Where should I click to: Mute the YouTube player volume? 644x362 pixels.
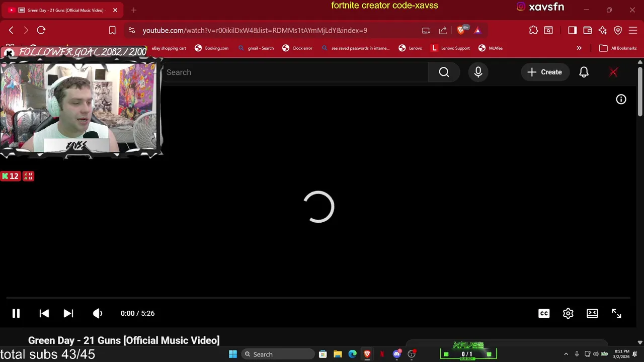tap(98, 313)
